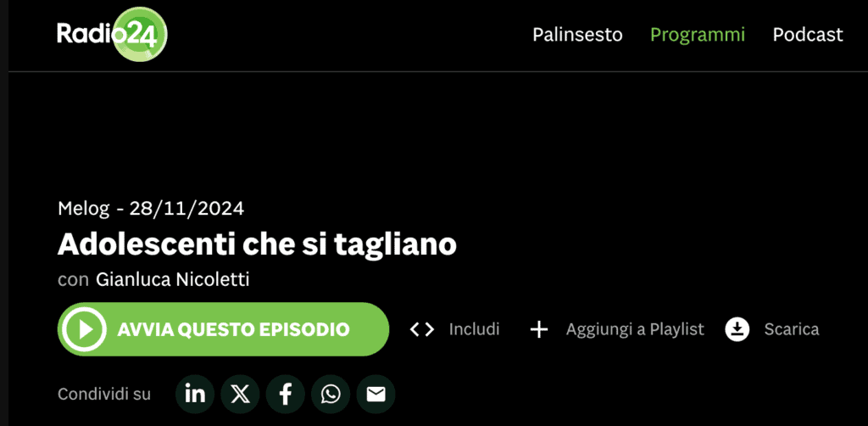868x426 pixels.
Task: Open the episode title Adolescenti che si tagliano
Action: [257, 244]
